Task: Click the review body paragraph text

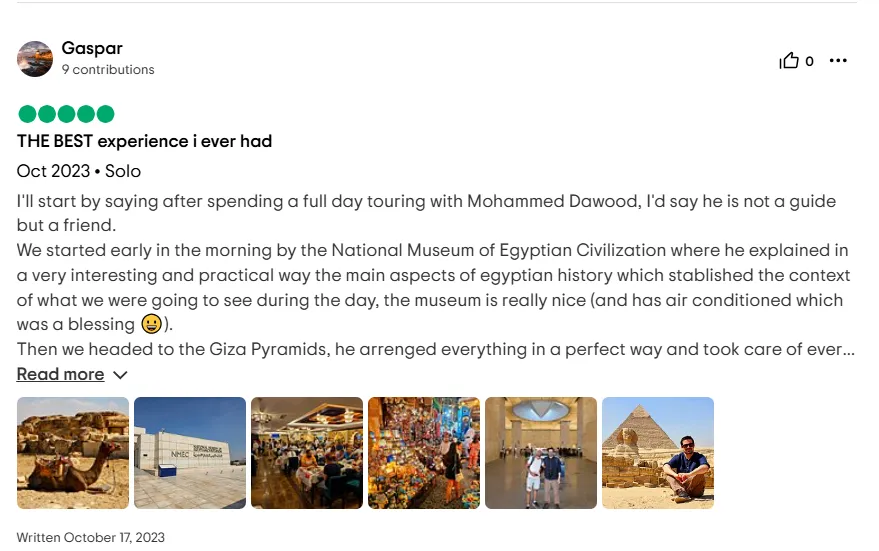Action: point(436,275)
